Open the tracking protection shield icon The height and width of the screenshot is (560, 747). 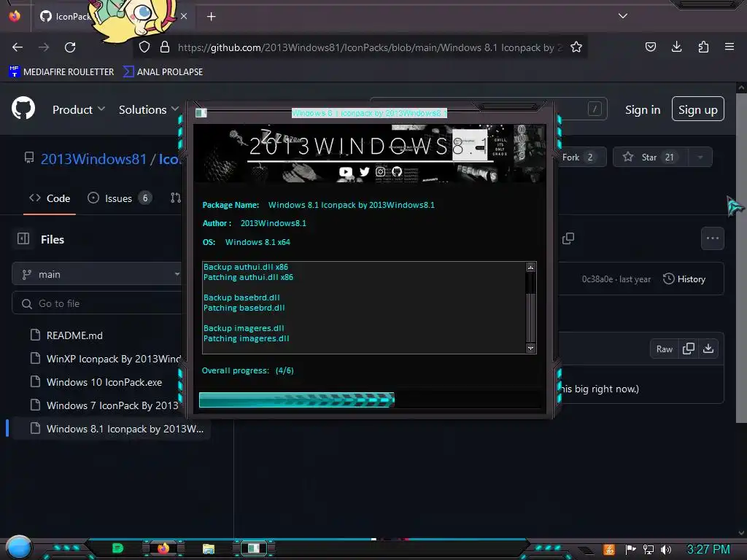tap(144, 47)
